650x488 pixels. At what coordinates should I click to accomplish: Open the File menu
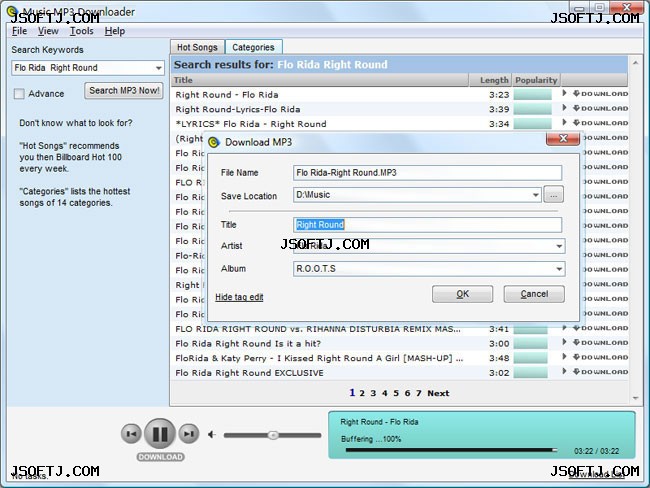[x=19, y=31]
